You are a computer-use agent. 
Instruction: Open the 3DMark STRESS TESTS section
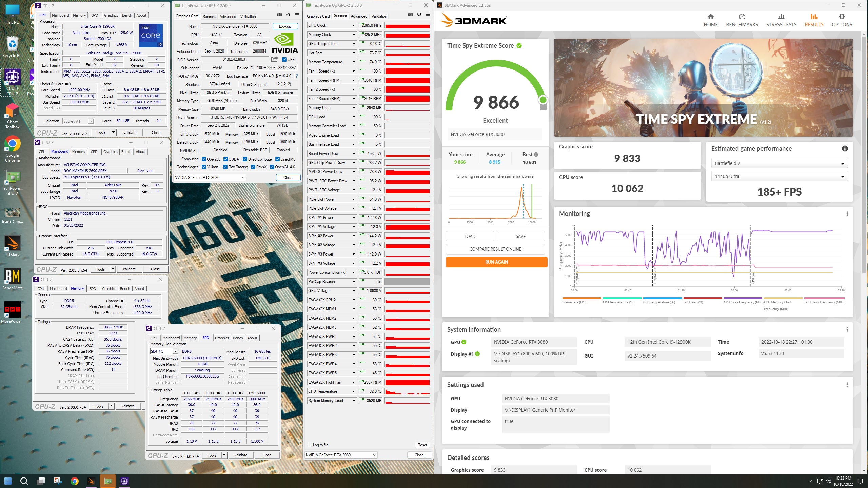(781, 20)
